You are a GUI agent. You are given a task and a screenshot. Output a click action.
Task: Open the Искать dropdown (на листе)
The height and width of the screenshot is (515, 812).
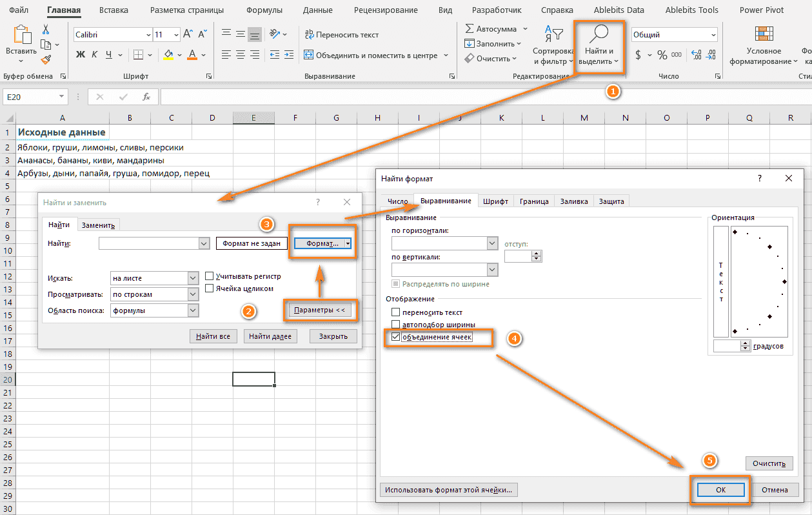click(193, 278)
